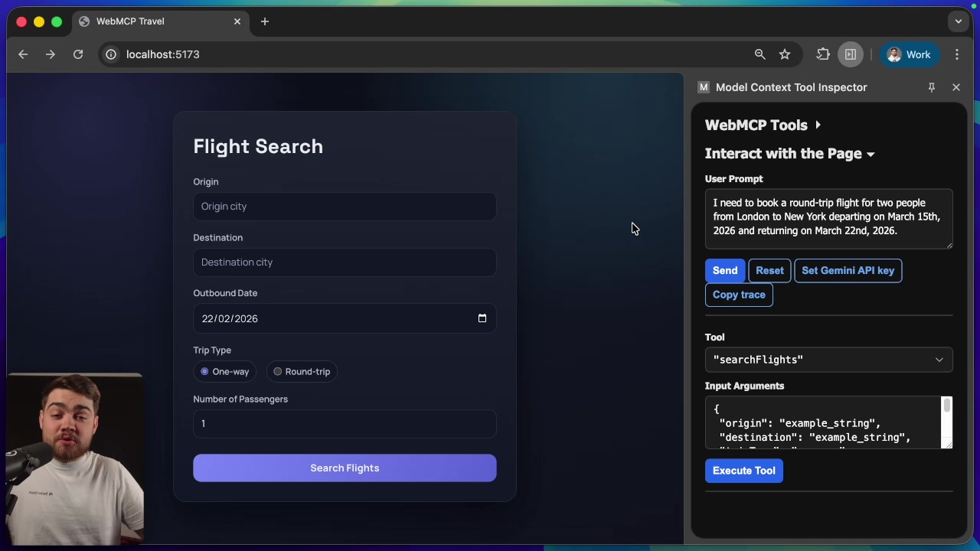
Task: Click the zoom magnifier icon in address bar
Action: point(759,54)
